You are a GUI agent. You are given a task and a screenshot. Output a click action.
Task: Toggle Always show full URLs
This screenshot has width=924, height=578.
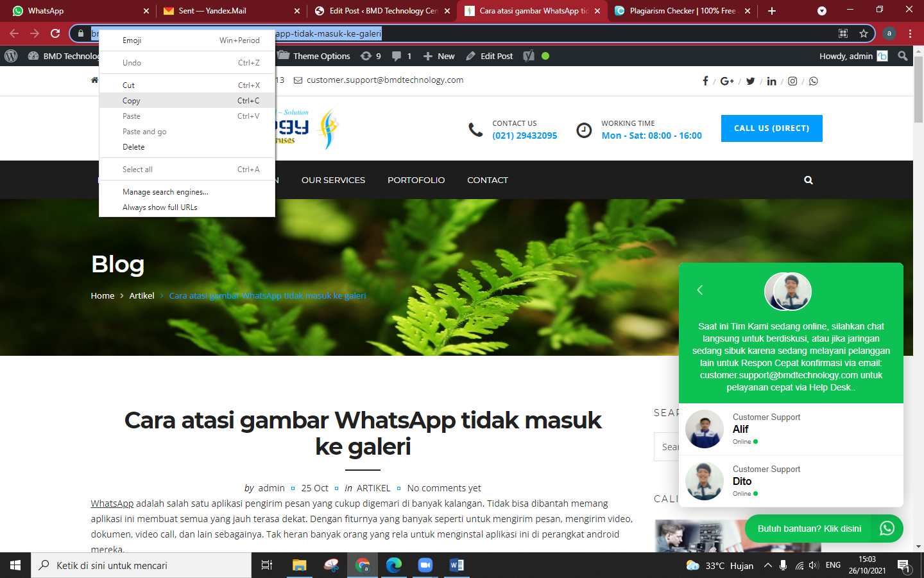pyautogui.click(x=158, y=207)
